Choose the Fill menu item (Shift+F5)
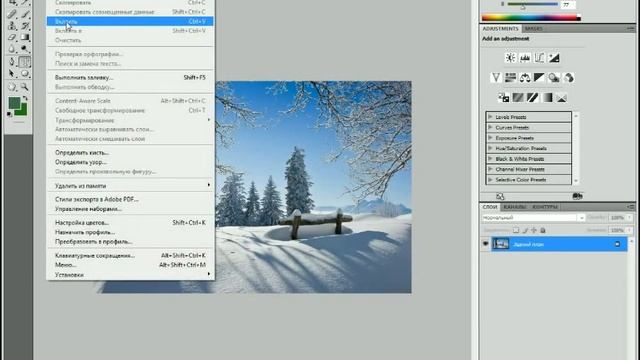The height and width of the screenshot is (360, 640). coord(130,78)
